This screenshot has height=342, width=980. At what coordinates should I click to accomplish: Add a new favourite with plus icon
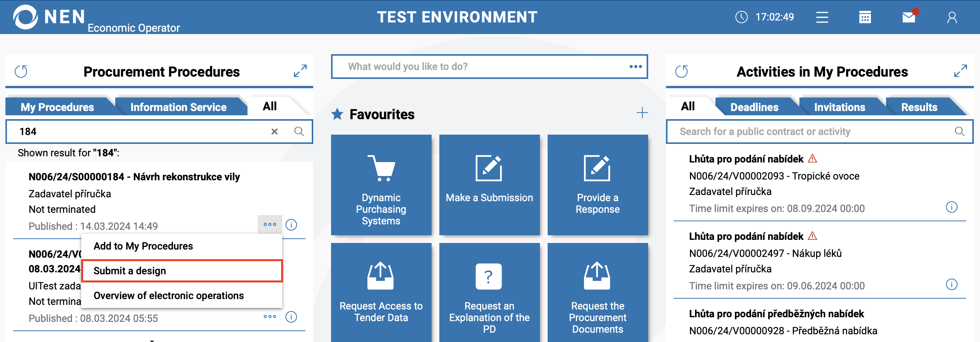pyautogui.click(x=642, y=113)
